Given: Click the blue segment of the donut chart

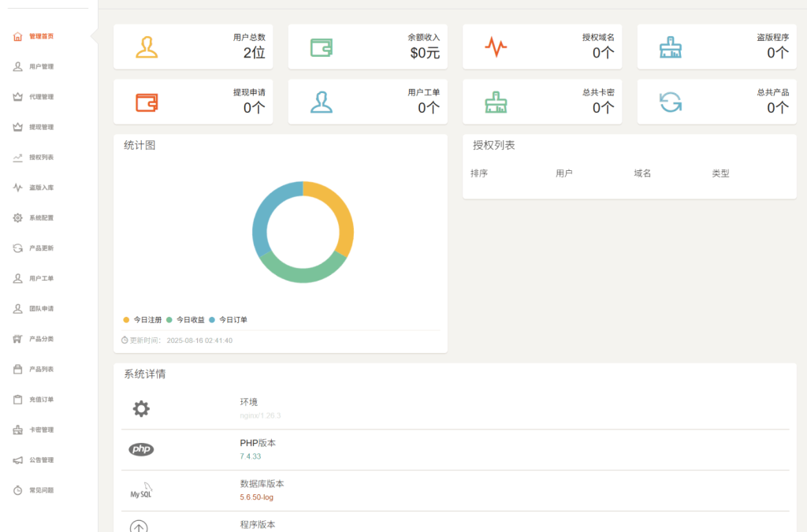Looking at the screenshot, I should (266, 212).
